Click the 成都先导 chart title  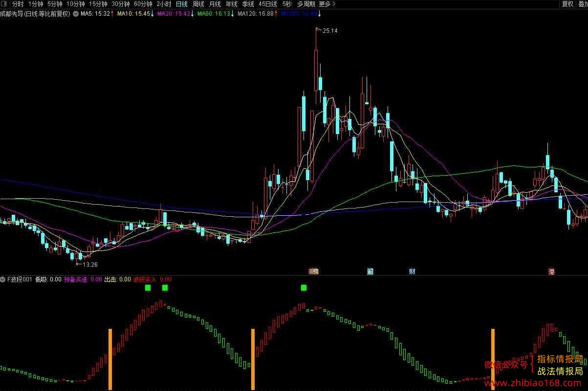[36, 14]
